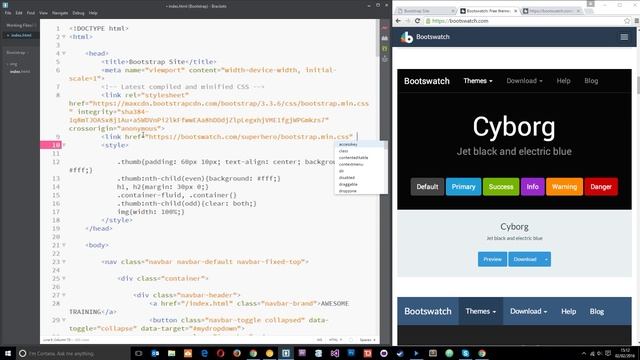Open Outlook from the taskbar

tap(155, 353)
